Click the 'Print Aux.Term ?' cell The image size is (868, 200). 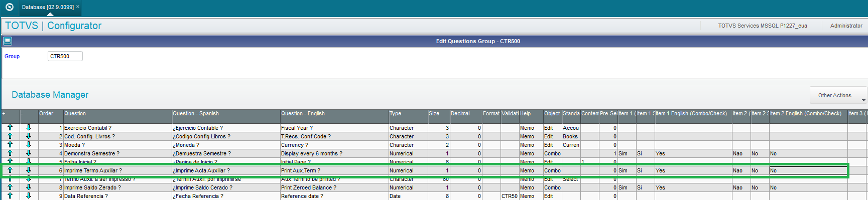(x=334, y=170)
